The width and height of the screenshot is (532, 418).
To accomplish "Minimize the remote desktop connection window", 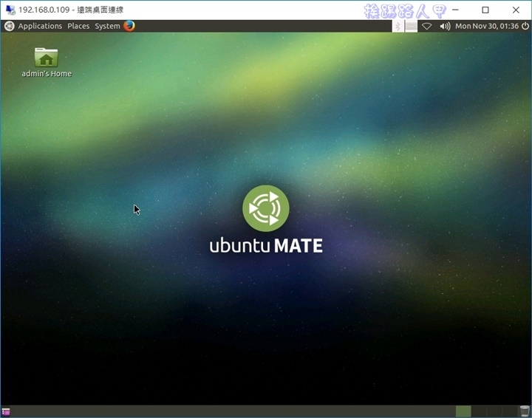I will 452,10.
